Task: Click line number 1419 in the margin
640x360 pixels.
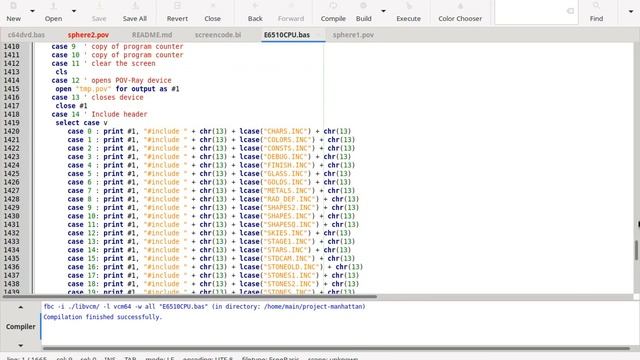Action: [x=12, y=123]
